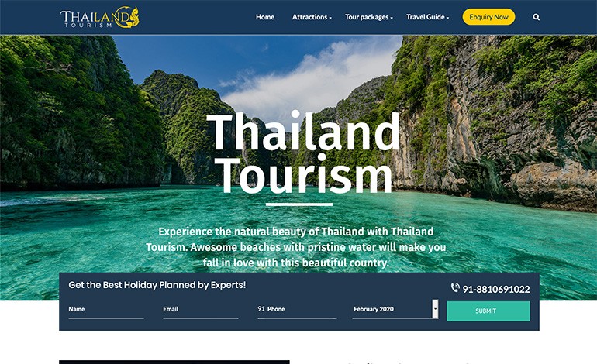Viewport: 597px width, 364px height.
Task: Click the phone number 91-8810691022
Action: [496, 290]
